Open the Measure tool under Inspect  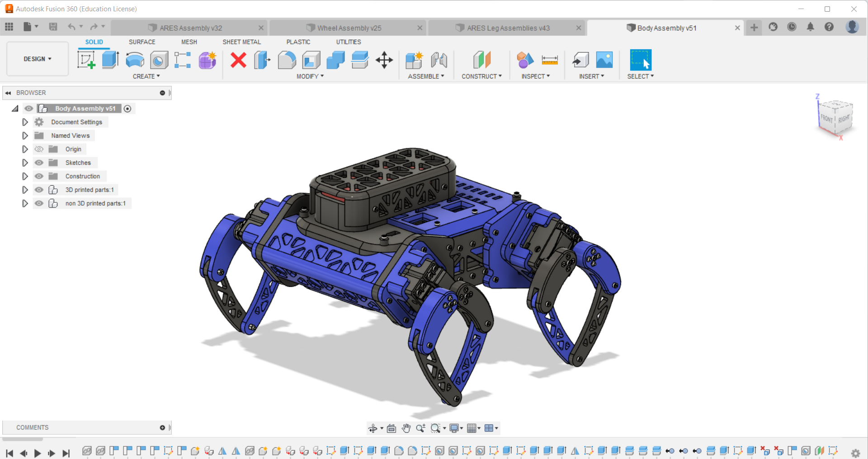coord(550,60)
